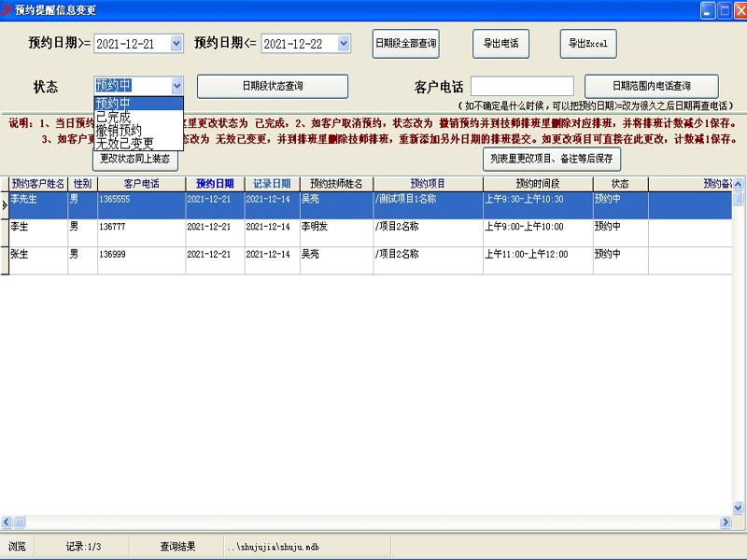The height and width of the screenshot is (560, 747).
Task: Click the 日期范围内电话查询 button
Action: (651, 86)
